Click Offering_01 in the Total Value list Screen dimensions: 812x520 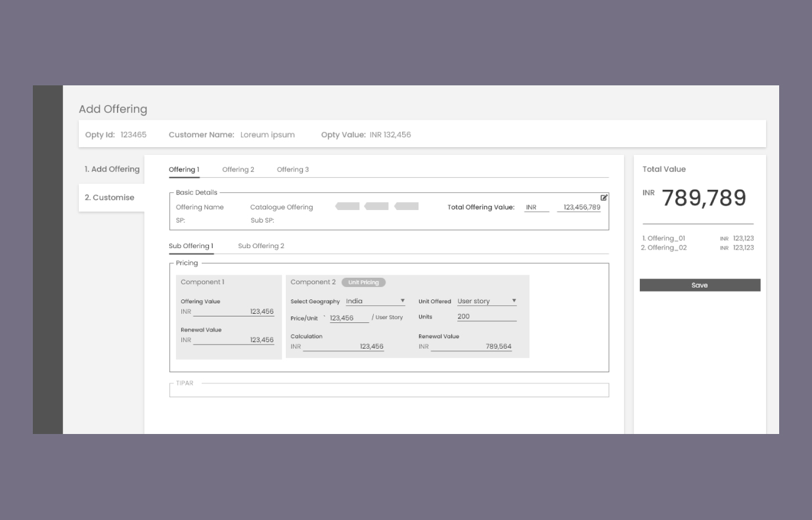click(664, 238)
